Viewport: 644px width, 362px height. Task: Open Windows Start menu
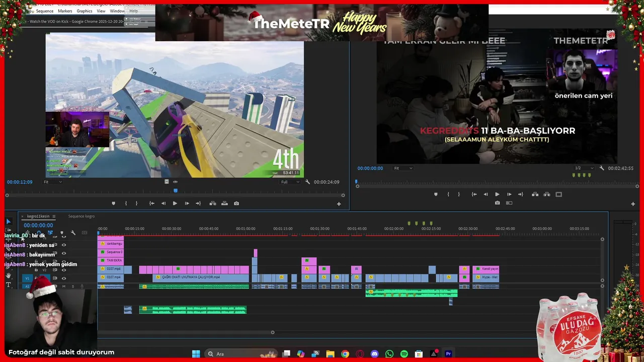(x=196, y=354)
